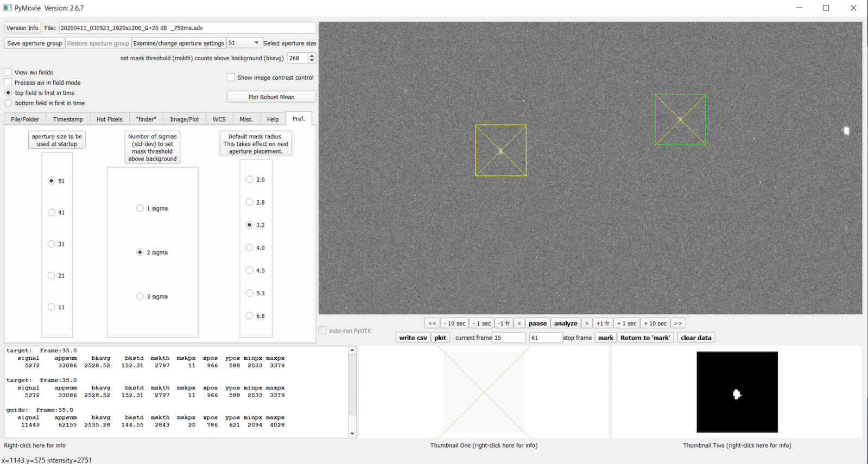Click Plot Robust Mean button
Viewport: 868px width, 464px height.
[271, 97]
